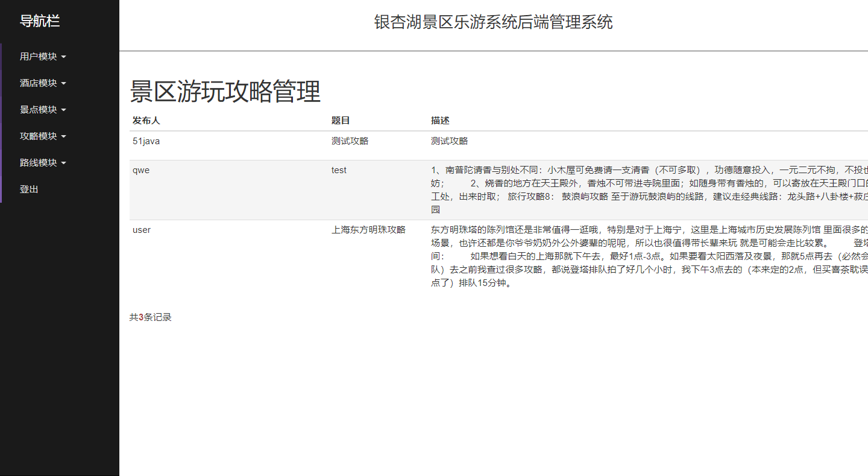Expand 景点模块 in the sidebar
The width and height of the screenshot is (868, 476).
click(x=43, y=110)
